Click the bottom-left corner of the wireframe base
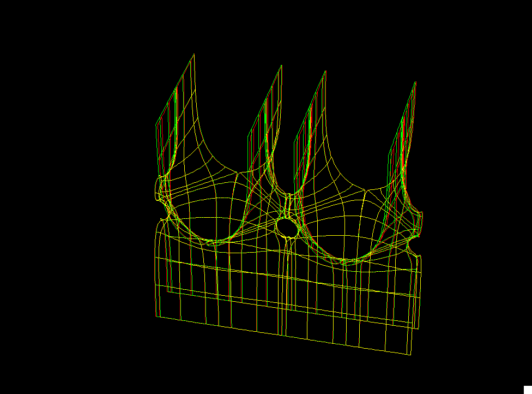 158,317
